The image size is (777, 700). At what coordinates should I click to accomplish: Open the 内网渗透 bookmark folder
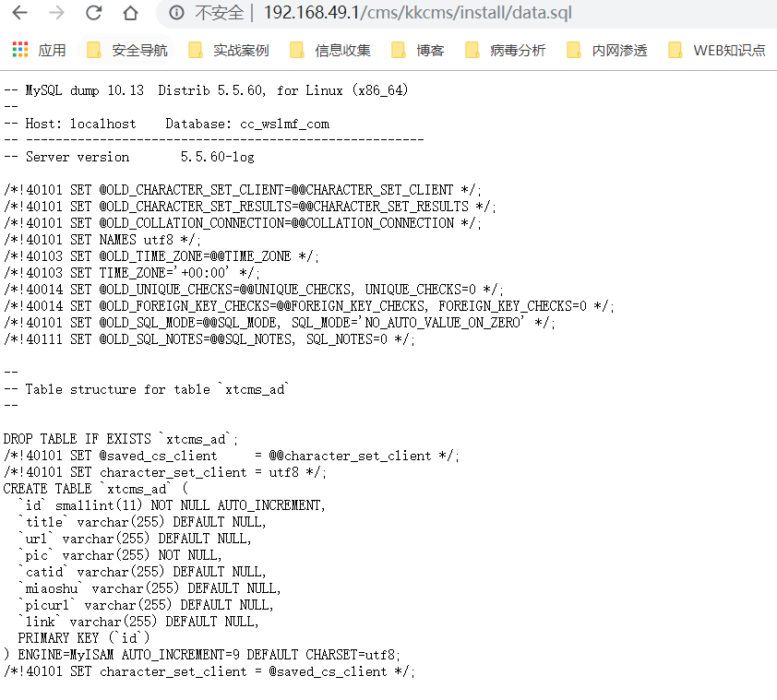(x=607, y=50)
